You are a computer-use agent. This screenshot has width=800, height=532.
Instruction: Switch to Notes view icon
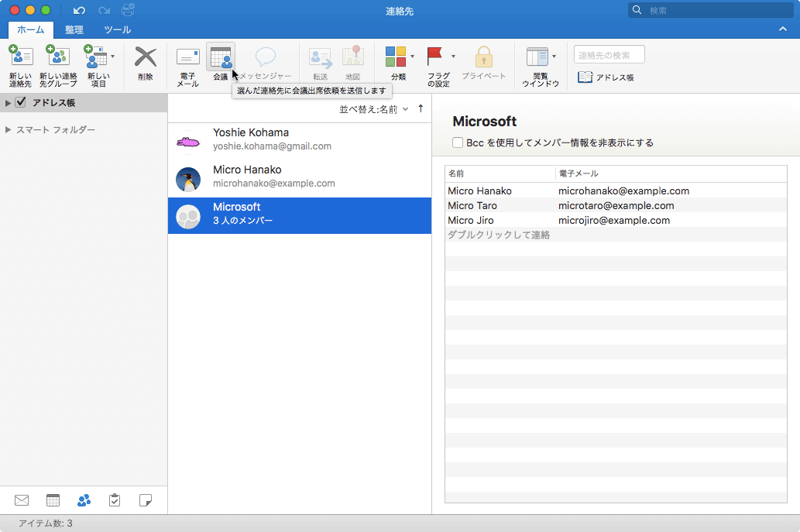click(x=146, y=500)
